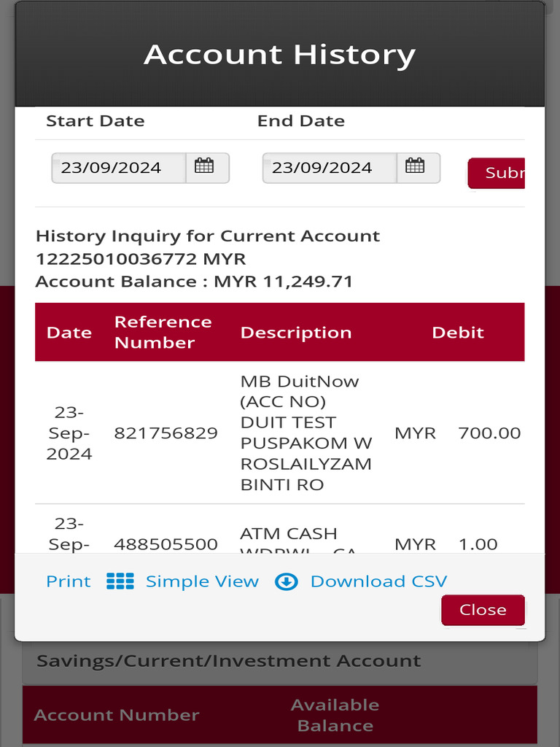Viewport: 560px width, 747px height.
Task: Click the End Date label
Action: click(301, 120)
